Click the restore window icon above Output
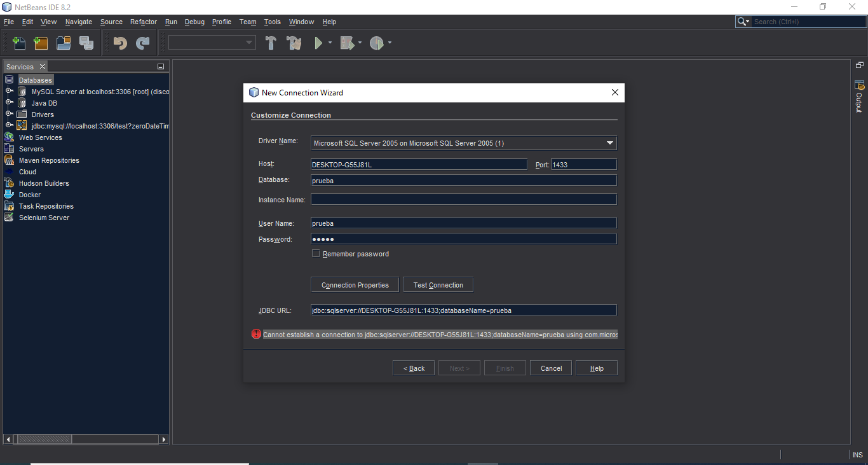The image size is (868, 465). click(859, 66)
